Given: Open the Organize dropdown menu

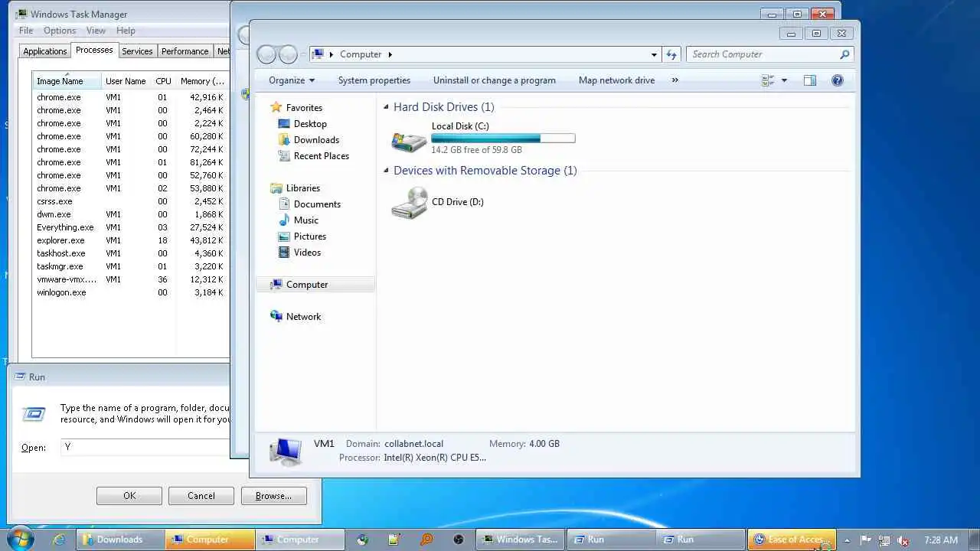Looking at the screenshot, I should [291, 80].
